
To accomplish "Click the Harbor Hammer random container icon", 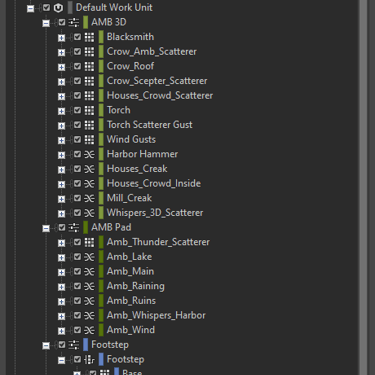I will tap(89, 154).
